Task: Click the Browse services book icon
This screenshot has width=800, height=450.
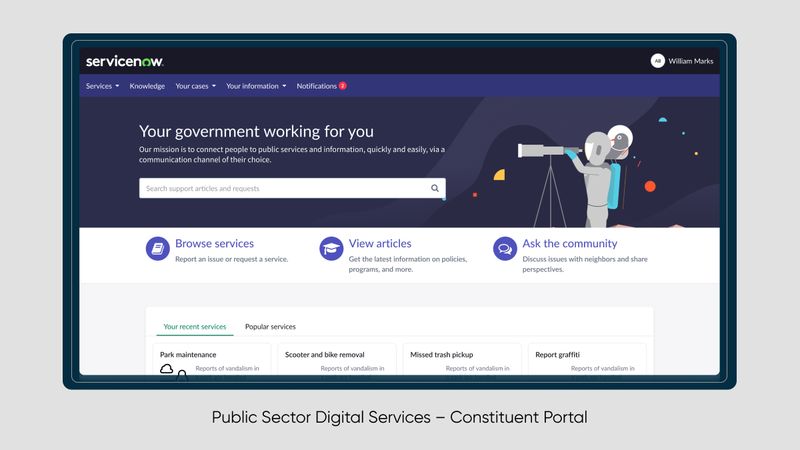Action: 157,248
